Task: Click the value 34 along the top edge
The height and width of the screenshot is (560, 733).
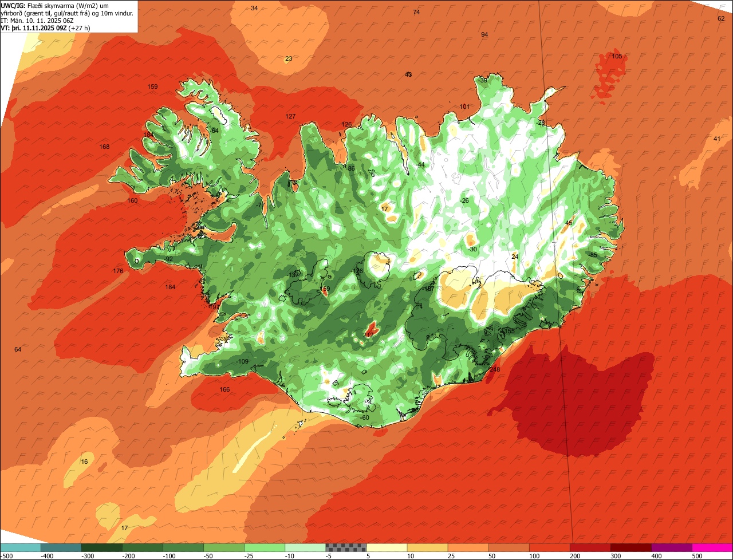Action: pos(254,8)
